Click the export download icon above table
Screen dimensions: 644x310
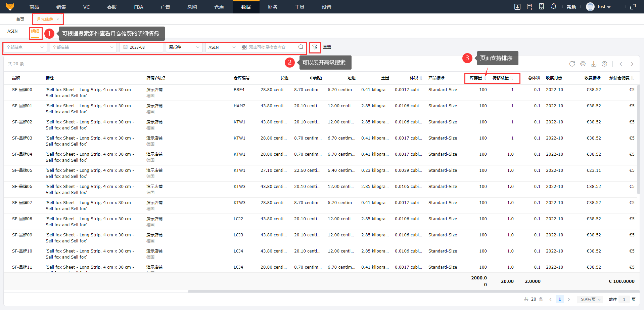point(594,64)
